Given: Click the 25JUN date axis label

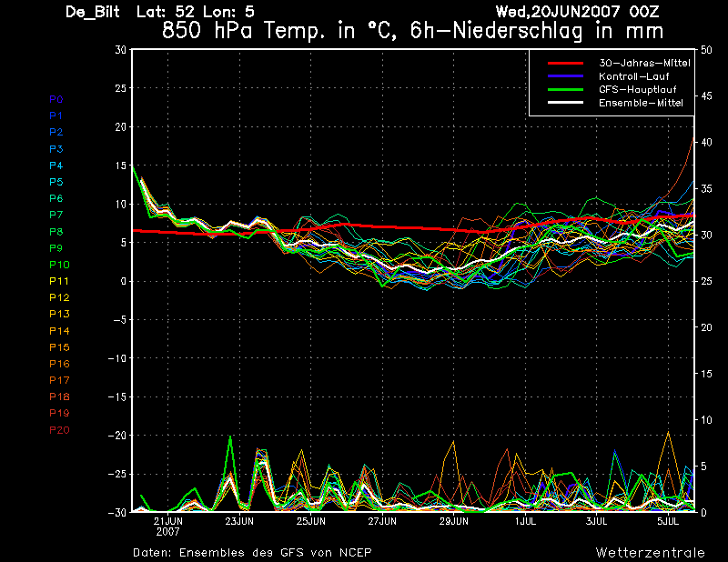Looking at the screenshot, I should coord(311,521).
